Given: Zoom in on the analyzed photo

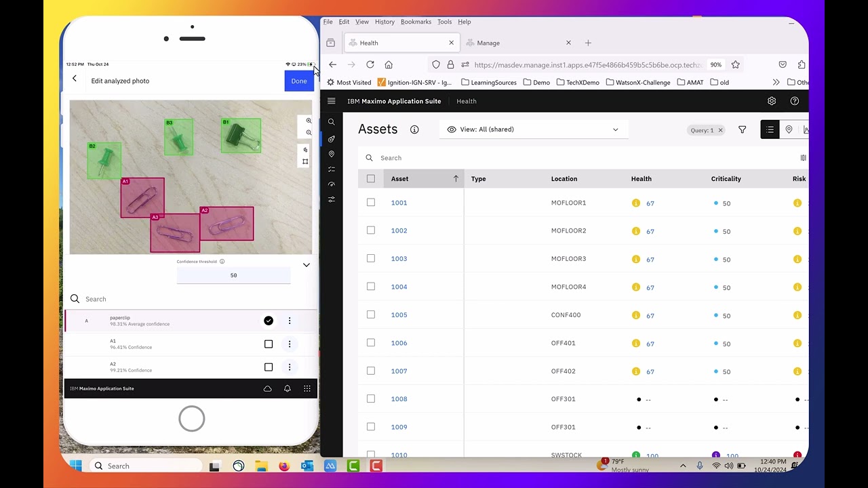Looking at the screenshot, I should [x=309, y=121].
